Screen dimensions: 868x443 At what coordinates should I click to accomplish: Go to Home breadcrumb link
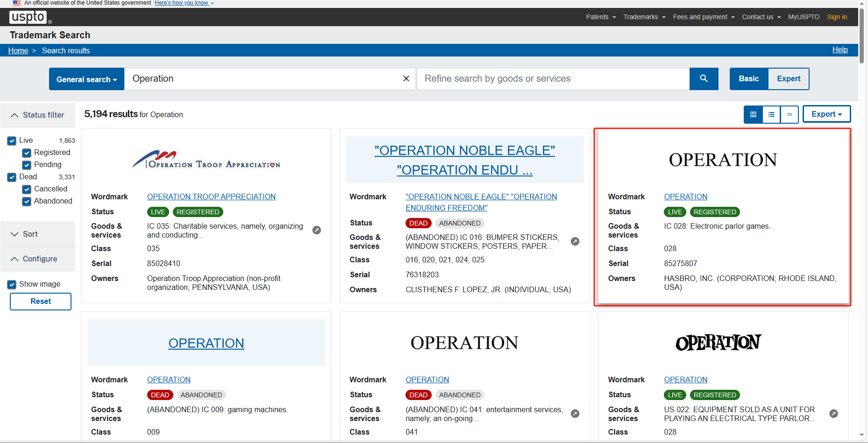(18, 50)
